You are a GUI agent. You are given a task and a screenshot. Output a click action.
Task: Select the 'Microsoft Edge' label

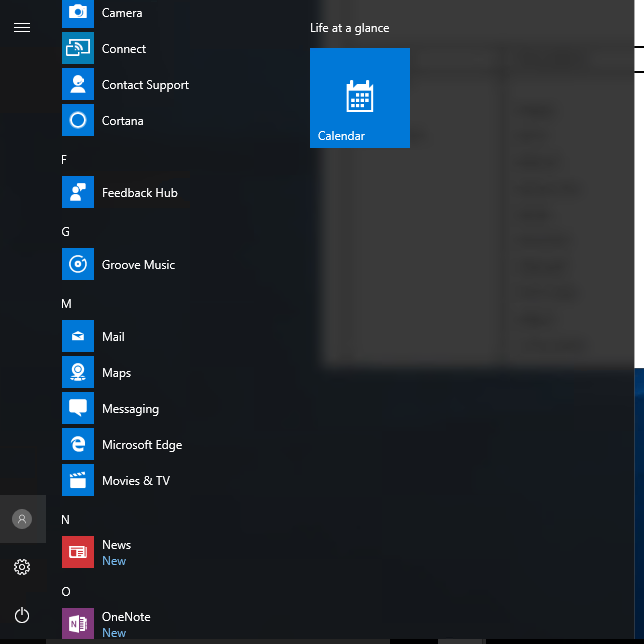tap(142, 445)
